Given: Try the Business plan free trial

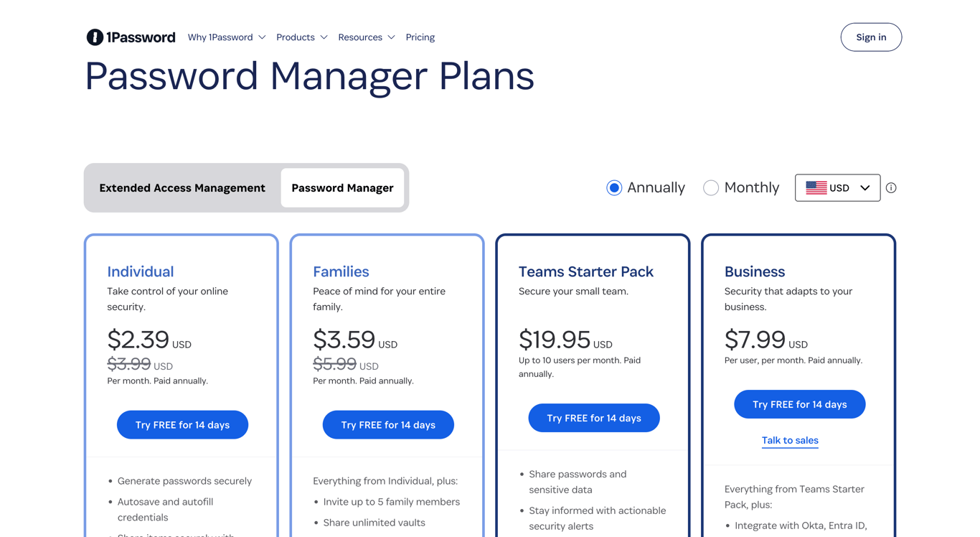Looking at the screenshot, I should coord(799,404).
